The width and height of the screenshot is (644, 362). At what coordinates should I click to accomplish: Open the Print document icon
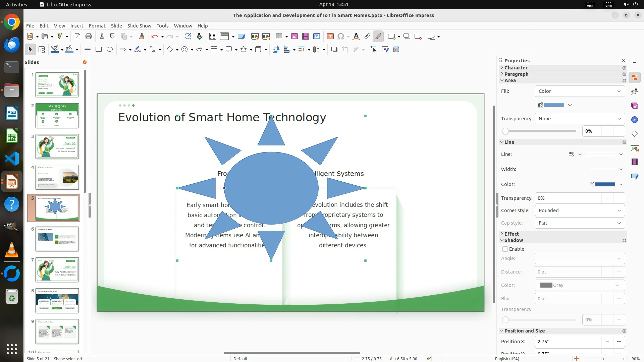point(89,37)
